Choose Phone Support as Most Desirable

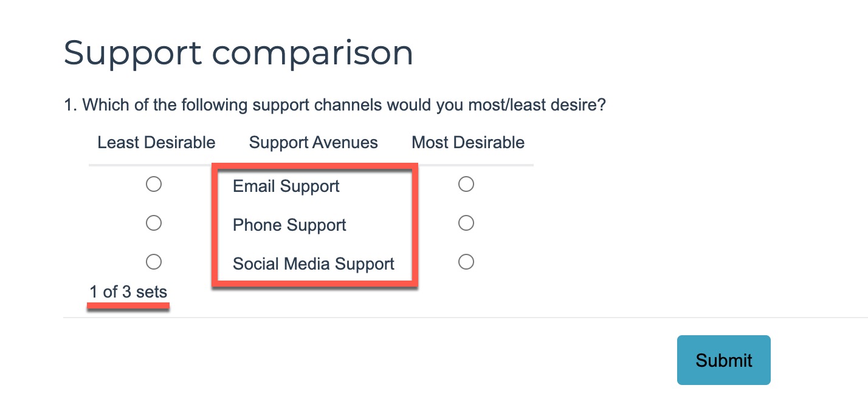(466, 223)
